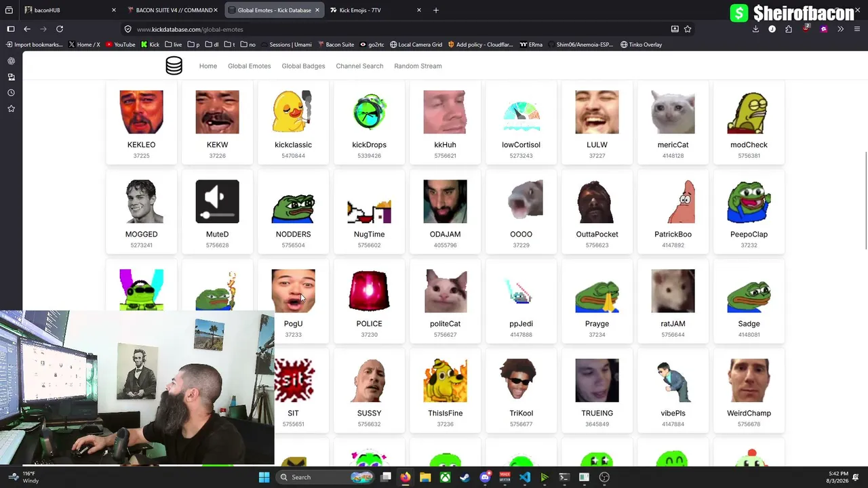868x488 pixels.
Task: Open the Bacon Suite bookmark
Action: pyautogui.click(x=335, y=45)
